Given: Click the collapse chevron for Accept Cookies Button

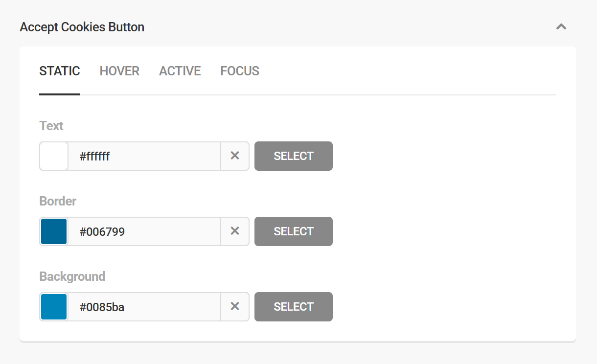Looking at the screenshot, I should click(561, 27).
